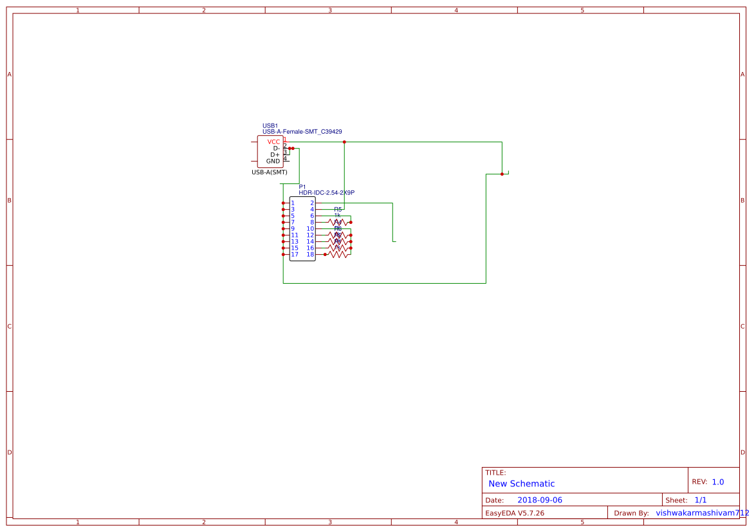Click the rightmost wire junction dot
The height and width of the screenshot is (532, 756).
502,174
